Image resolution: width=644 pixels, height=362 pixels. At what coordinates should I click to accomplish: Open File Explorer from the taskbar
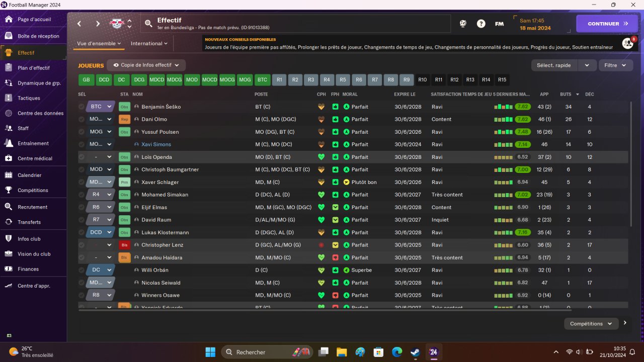(x=342, y=352)
